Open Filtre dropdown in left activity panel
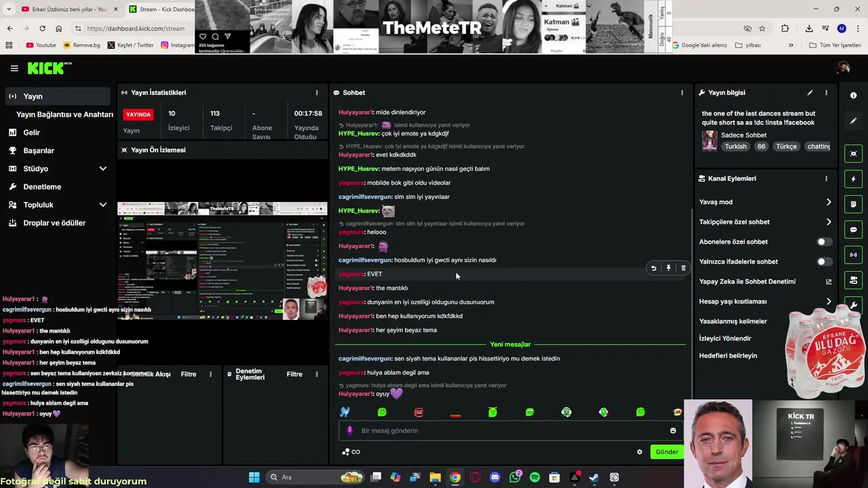 (189, 374)
